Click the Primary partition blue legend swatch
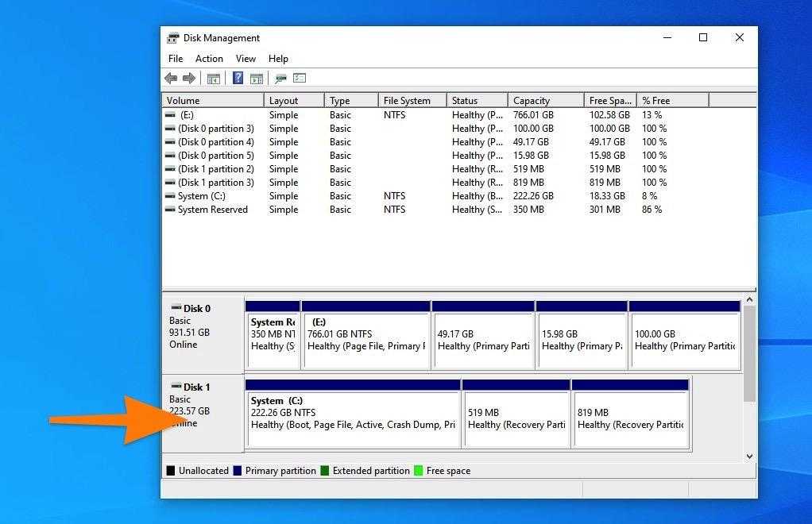The image size is (812, 524). [237, 471]
